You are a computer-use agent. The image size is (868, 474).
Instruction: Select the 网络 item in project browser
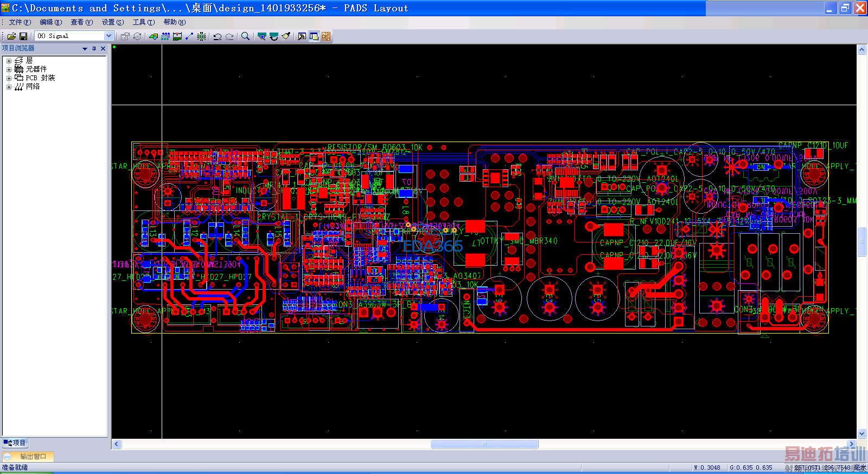coord(33,87)
